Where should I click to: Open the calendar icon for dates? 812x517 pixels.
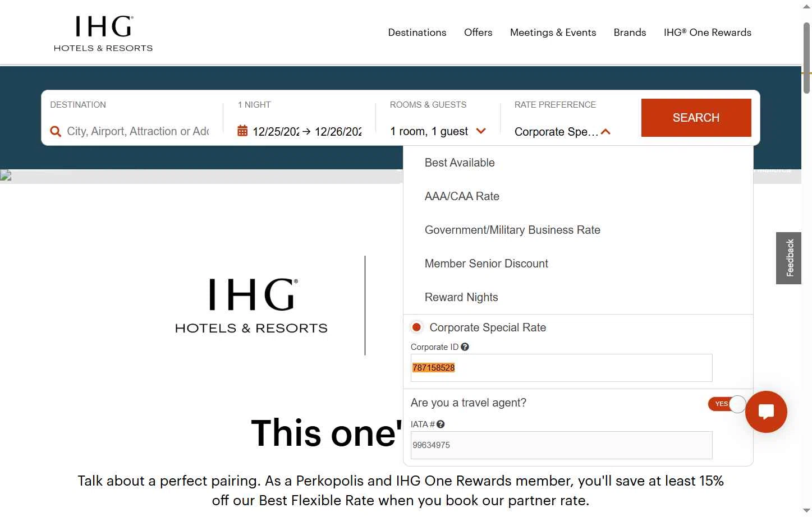(242, 131)
